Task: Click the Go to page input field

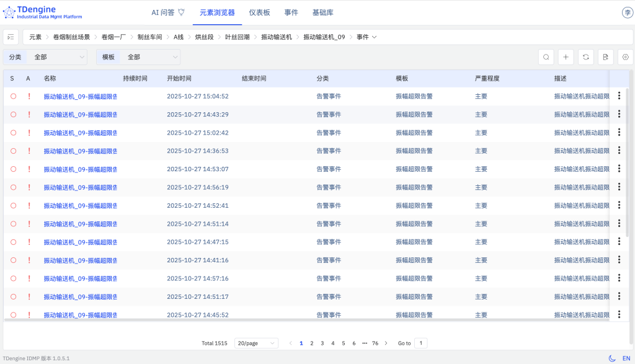Action: click(420, 343)
